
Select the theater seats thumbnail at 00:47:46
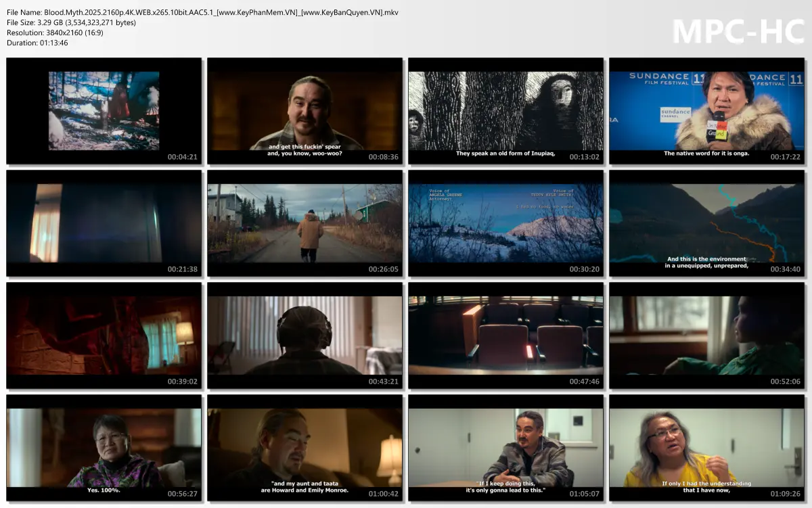click(x=505, y=336)
